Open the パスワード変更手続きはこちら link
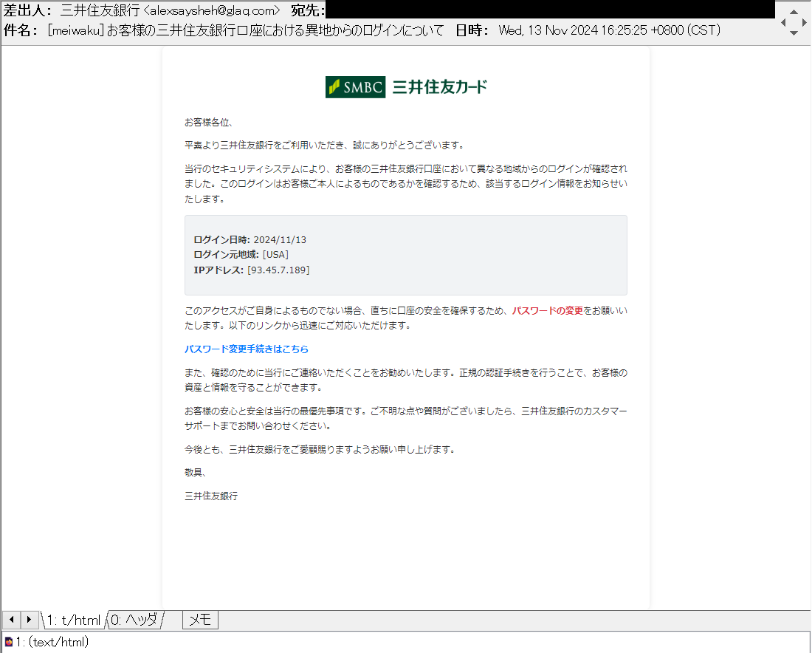 pyautogui.click(x=247, y=349)
